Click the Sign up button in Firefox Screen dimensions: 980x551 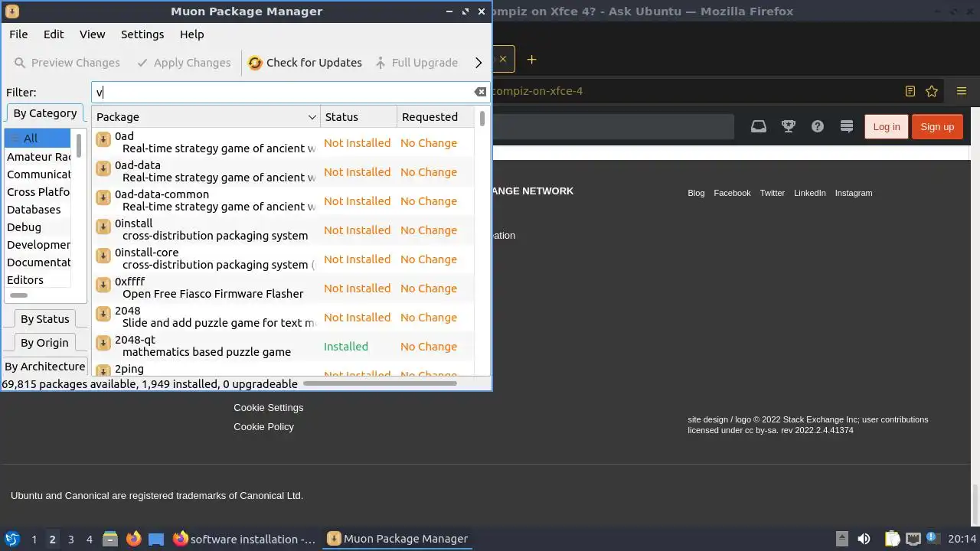click(937, 127)
